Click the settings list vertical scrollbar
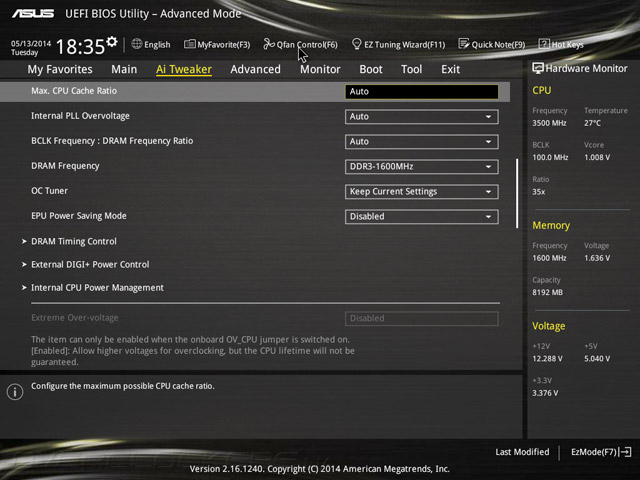Image resolution: width=640 pixels, height=480 pixels. [517, 193]
